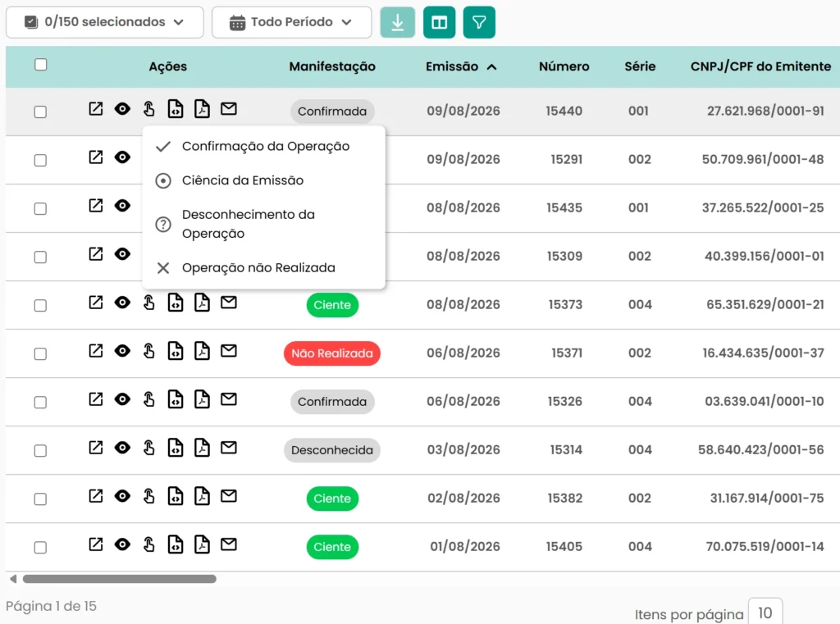
Task: Click the Número column header
Action: pyautogui.click(x=564, y=66)
